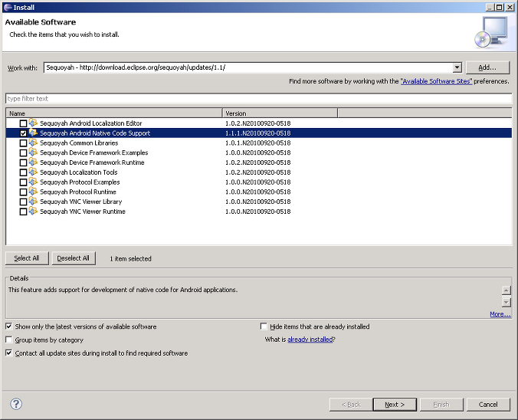Screen dimensions: 518x420
Task: Click the Name column header
Action: point(114,113)
